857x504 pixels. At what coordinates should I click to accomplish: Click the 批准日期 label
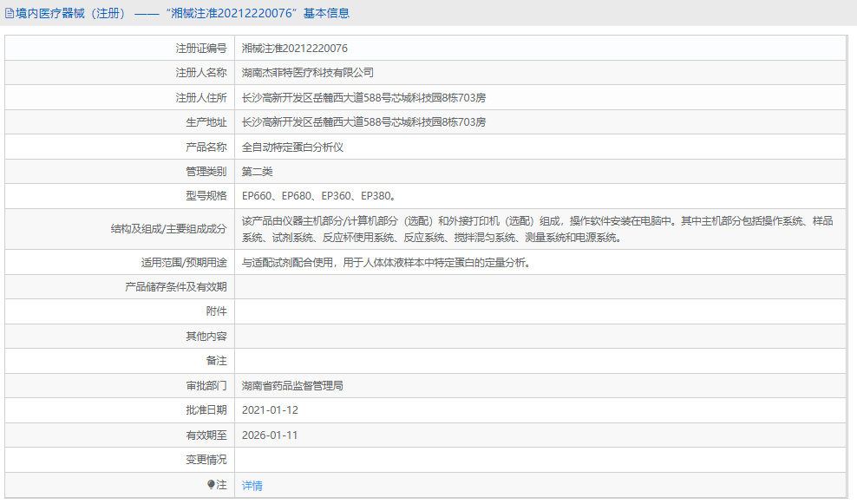tap(206, 410)
